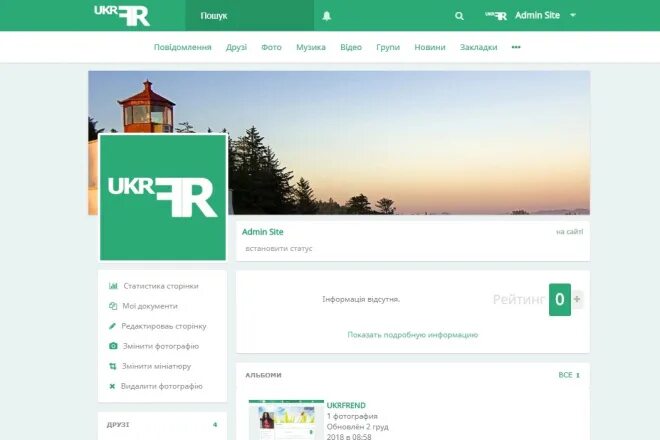Open Повідомлення menu item
This screenshot has width=660, height=440.
pos(183,47)
